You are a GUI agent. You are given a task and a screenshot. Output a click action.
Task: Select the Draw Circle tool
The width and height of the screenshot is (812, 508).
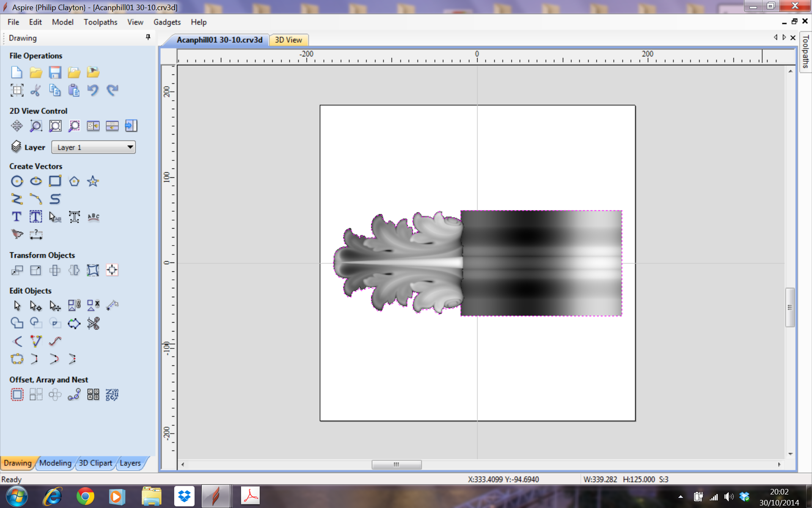tap(17, 181)
